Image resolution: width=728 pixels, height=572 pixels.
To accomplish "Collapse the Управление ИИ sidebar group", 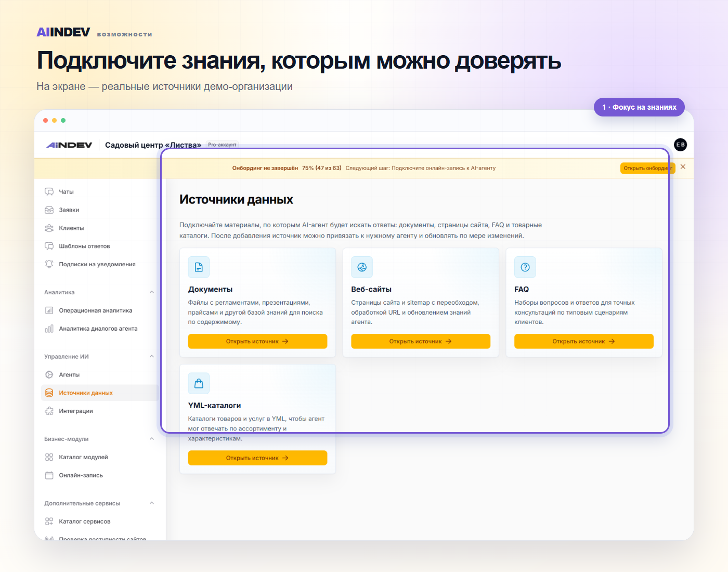I will coord(152,357).
